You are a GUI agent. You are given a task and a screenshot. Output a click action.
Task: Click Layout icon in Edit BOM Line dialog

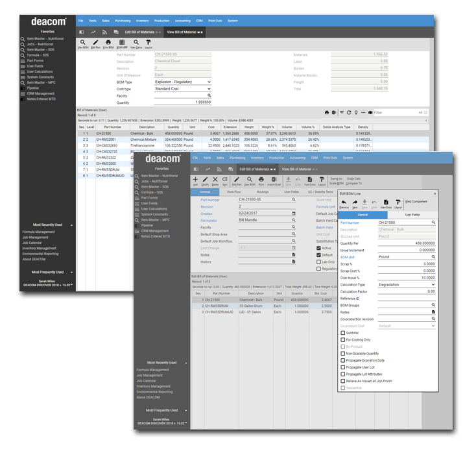point(398,203)
